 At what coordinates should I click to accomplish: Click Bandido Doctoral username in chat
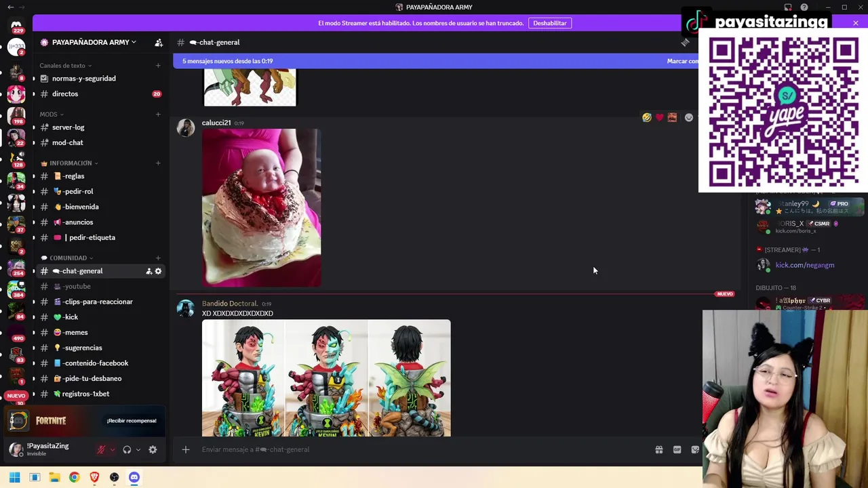[230, 304]
